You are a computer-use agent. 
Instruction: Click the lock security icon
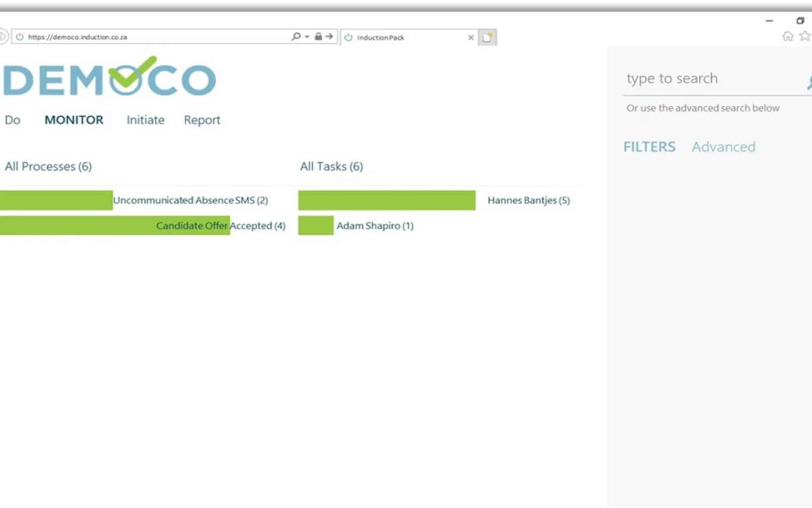pos(318,37)
